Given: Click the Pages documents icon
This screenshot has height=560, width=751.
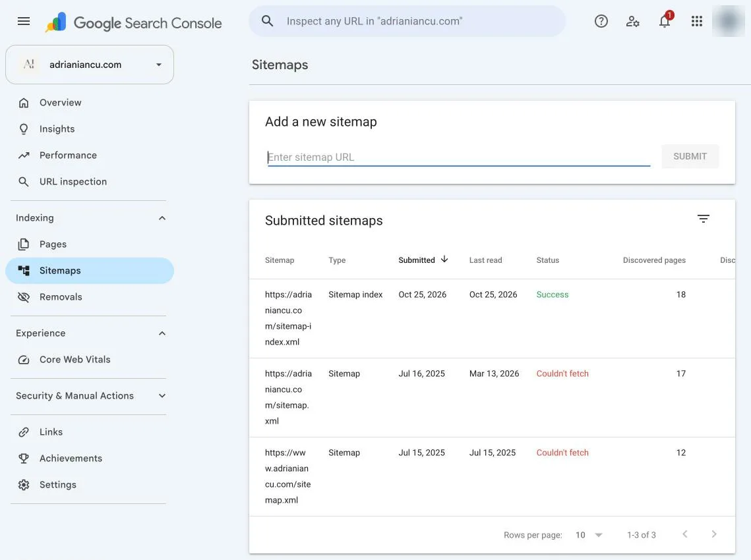Looking at the screenshot, I should 24,244.
